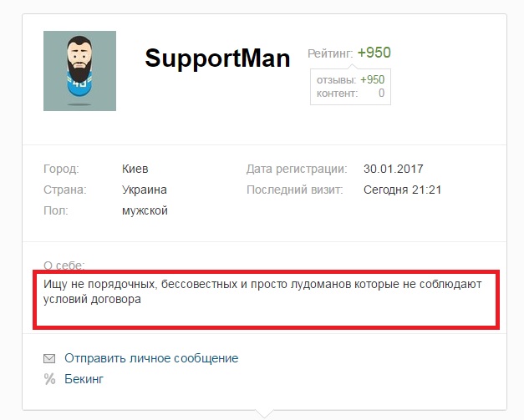Screen dimensions: 524x420
Task: Open the Отправить личное сообщение link
Action: point(151,358)
